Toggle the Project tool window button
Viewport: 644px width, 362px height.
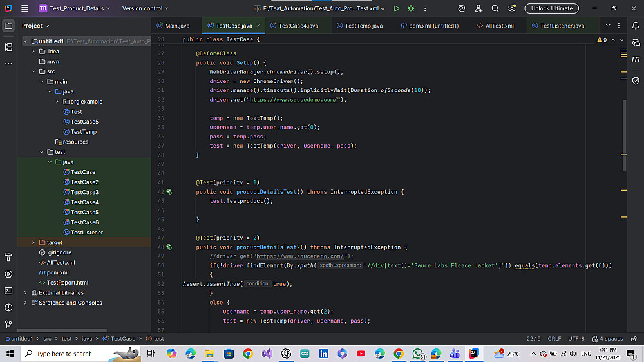(x=8, y=26)
